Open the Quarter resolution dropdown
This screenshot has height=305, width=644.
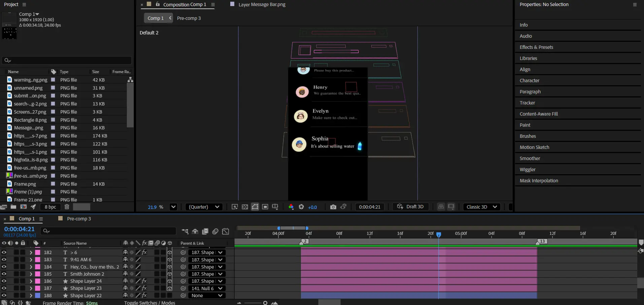tap(204, 207)
